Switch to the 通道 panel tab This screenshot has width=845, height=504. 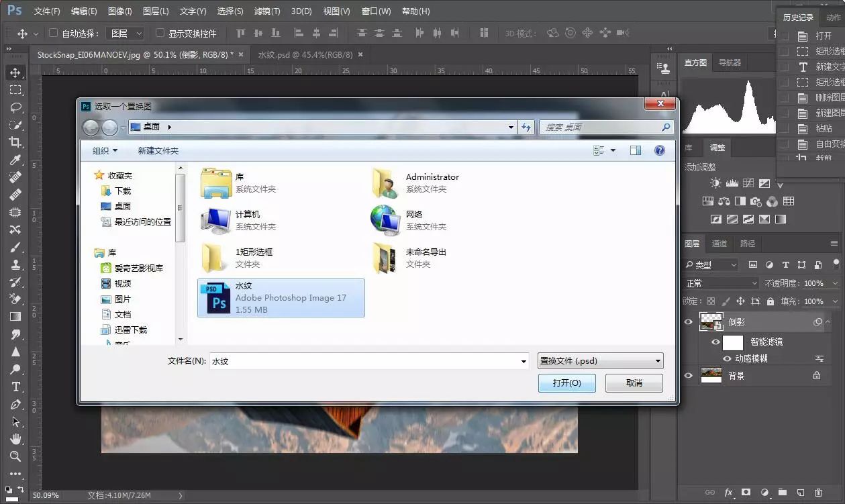click(x=719, y=244)
